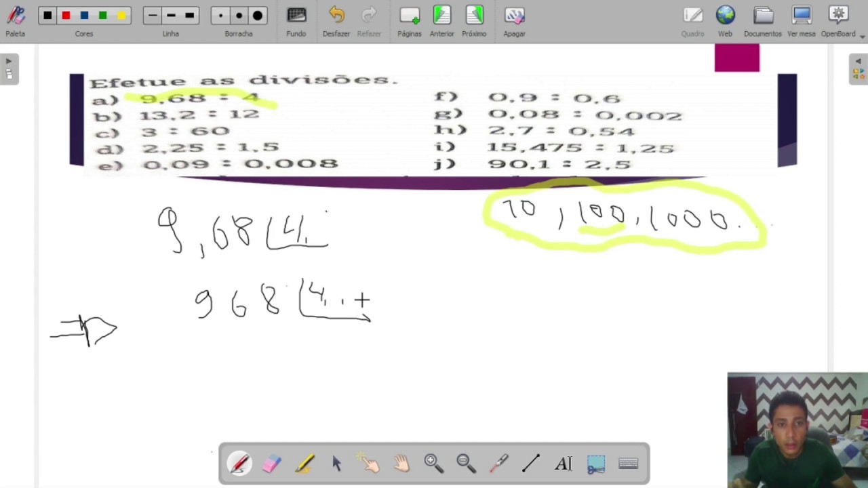The height and width of the screenshot is (488, 868).
Task: Select the Eraser tool in the stylus bar
Action: [271, 464]
